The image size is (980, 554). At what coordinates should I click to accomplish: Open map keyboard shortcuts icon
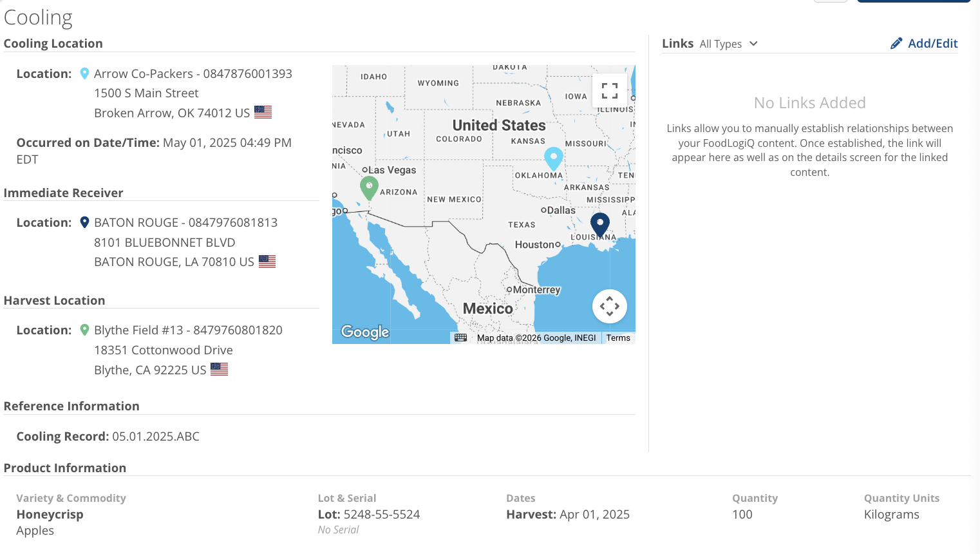click(460, 338)
